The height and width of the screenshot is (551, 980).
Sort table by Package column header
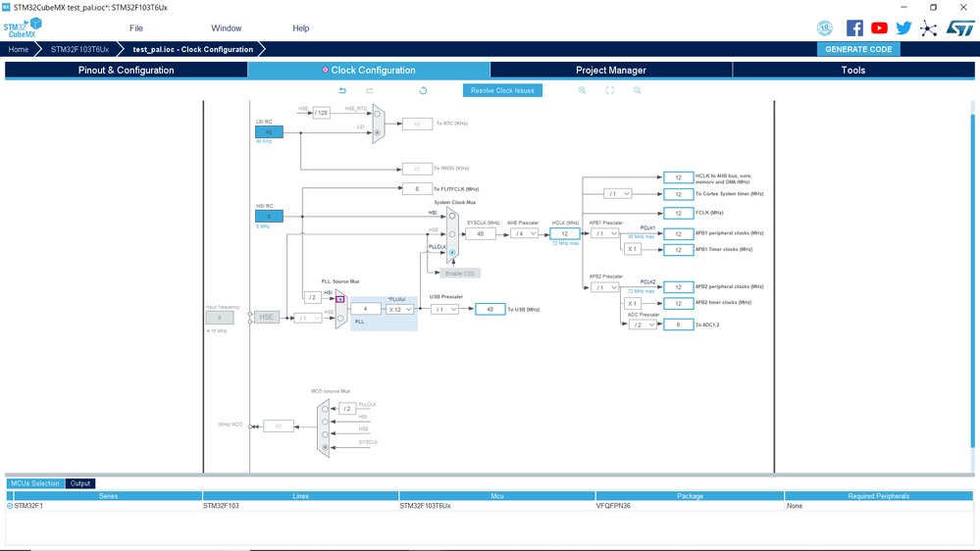pyautogui.click(x=690, y=496)
